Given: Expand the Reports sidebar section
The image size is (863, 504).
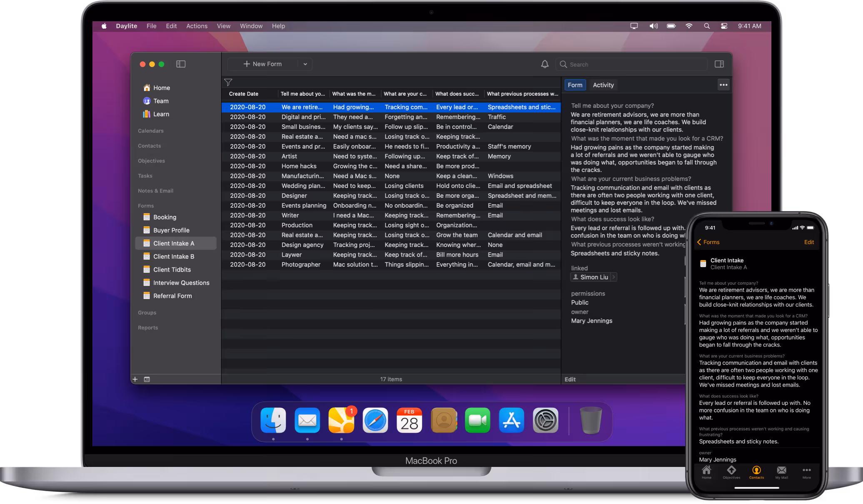Looking at the screenshot, I should 148,328.
